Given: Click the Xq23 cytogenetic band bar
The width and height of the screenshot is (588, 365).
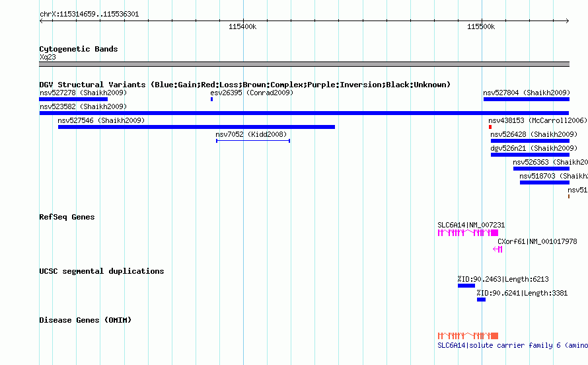Looking at the screenshot, I should coord(304,64).
